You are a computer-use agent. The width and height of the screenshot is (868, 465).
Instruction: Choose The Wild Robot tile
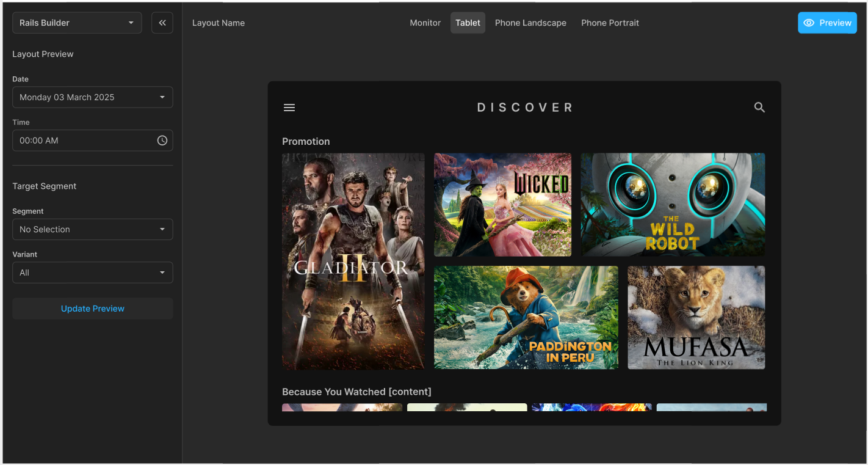tap(673, 205)
